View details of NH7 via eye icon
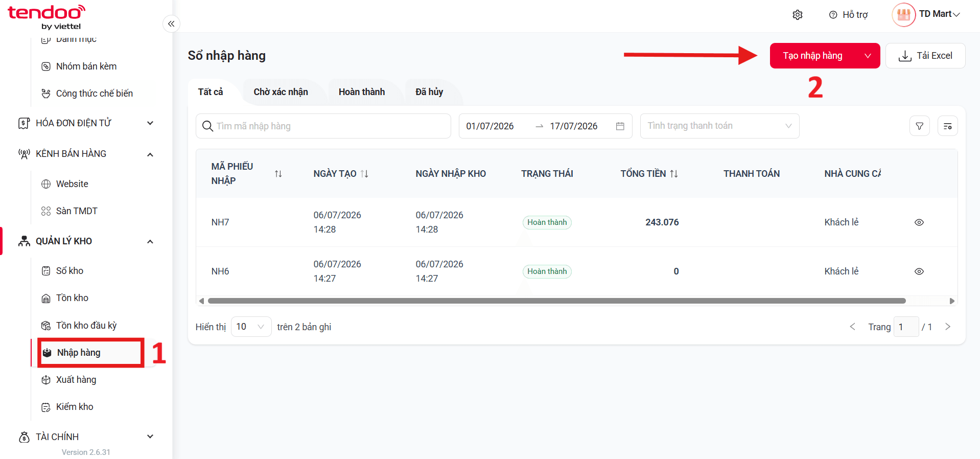 [919, 222]
